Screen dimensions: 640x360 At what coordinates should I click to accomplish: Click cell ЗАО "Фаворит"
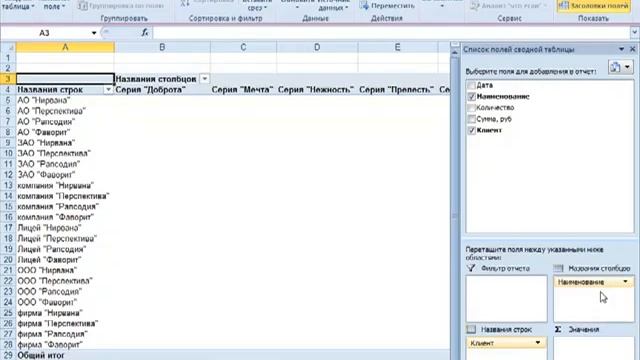(65, 175)
